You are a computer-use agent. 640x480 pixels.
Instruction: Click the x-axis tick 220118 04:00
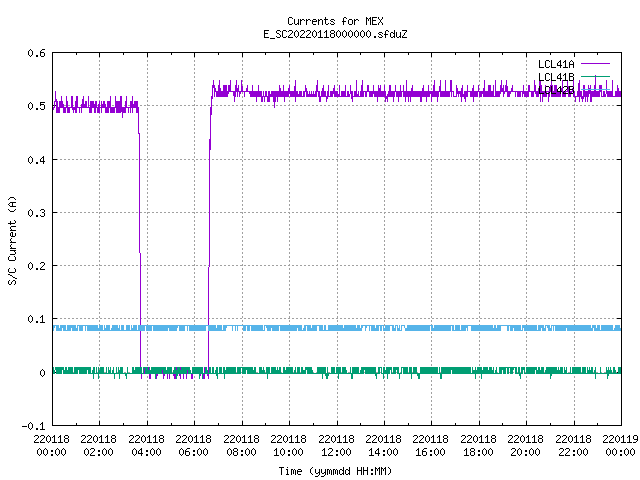[147, 446]
